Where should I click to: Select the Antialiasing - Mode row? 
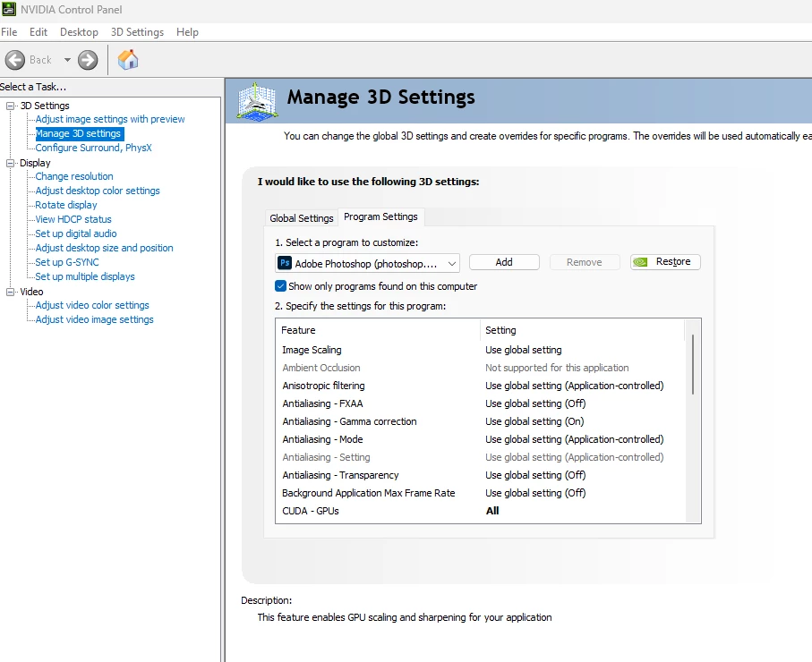tap(480, 439)
